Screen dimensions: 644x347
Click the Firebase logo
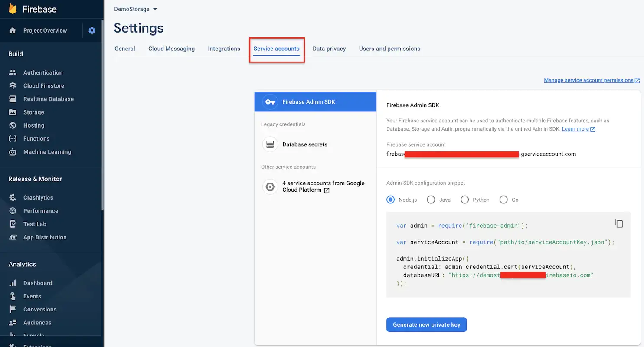13,9
